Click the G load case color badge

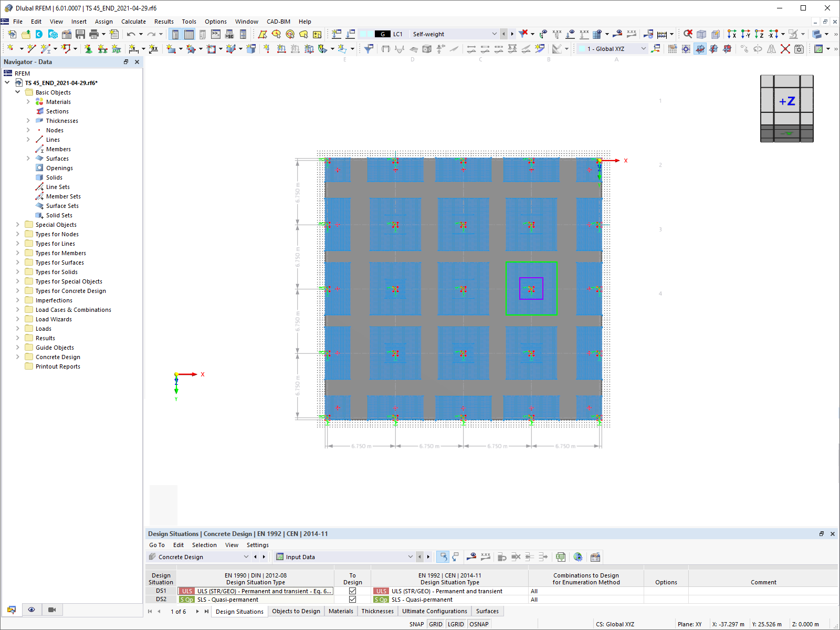point(383,34)
